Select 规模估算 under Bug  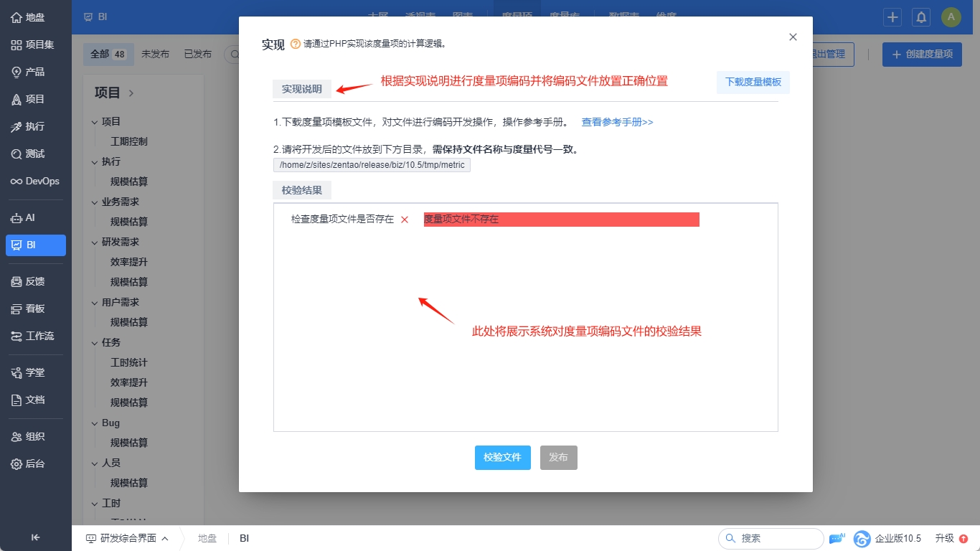(129, 443)
